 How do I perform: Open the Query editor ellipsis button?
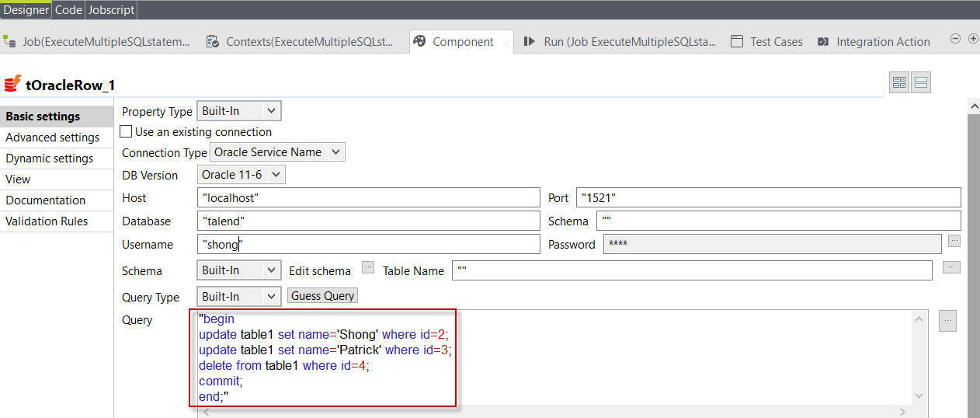[947, 321]
